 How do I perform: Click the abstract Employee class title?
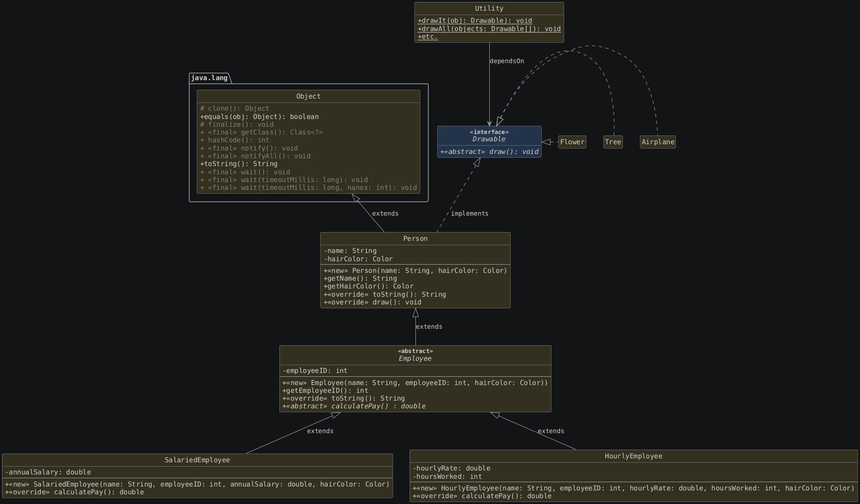point(415,359)
